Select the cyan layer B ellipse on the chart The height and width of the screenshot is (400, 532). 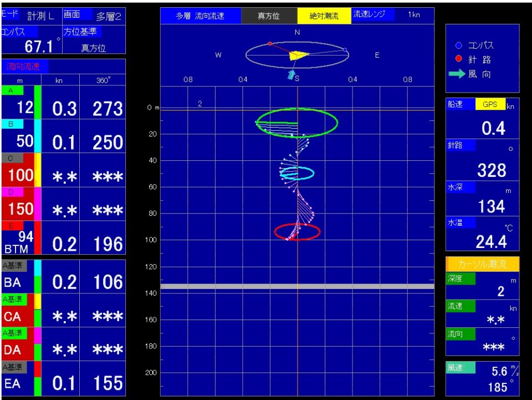pyautogui.click(x=297, y=173)
